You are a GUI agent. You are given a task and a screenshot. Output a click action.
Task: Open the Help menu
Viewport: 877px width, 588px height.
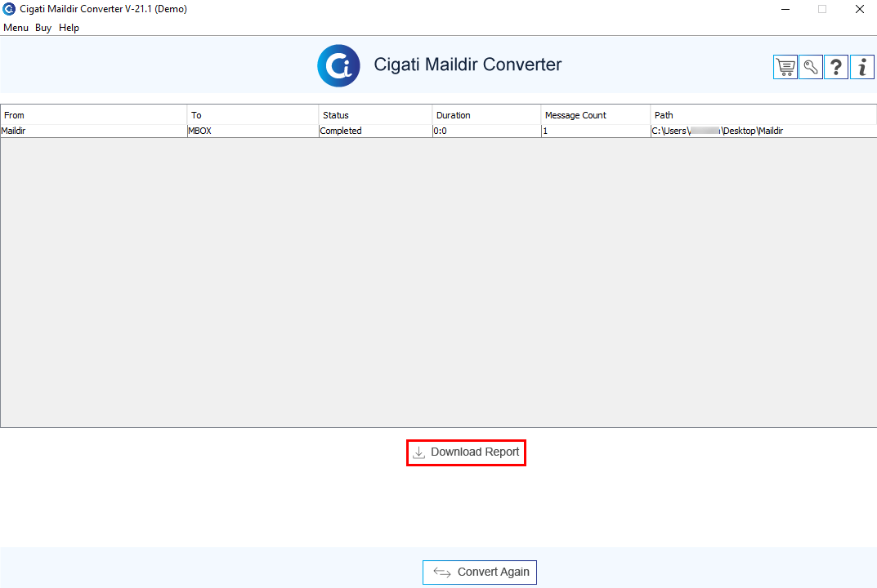(69, 28)
